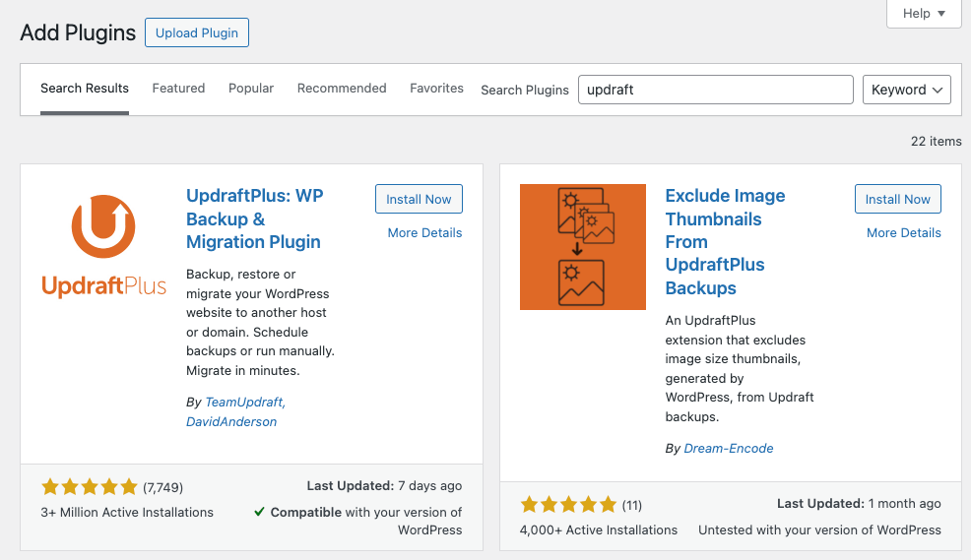Screen dimensions: 971x560
Task: Open Exclude Image Thumbnails From UpdraftPlus Backups title
Action: [x=725, y=242]
